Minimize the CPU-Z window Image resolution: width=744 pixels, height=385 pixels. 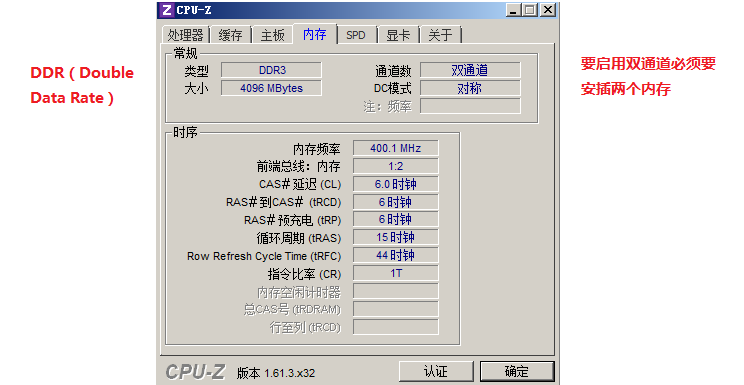coord(513,10)
